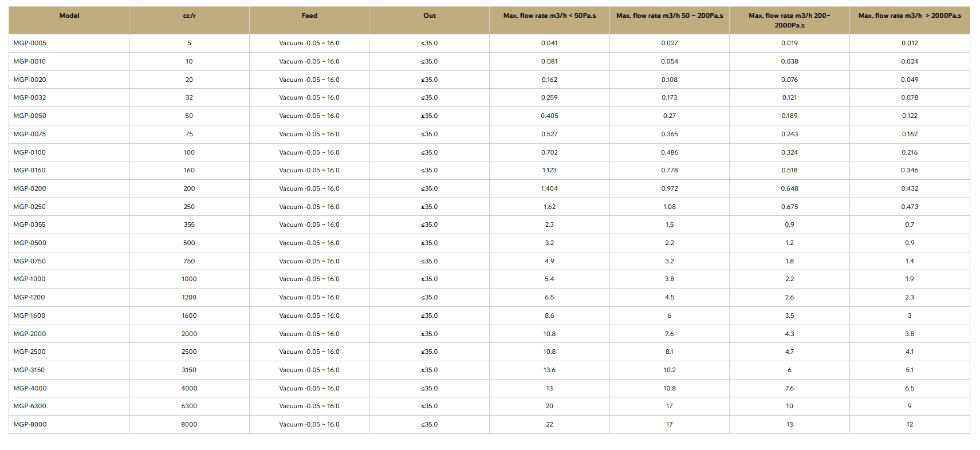980x450 pixels.
Task: Click the MGP-8000 model cell
Action: pos(30,424)
